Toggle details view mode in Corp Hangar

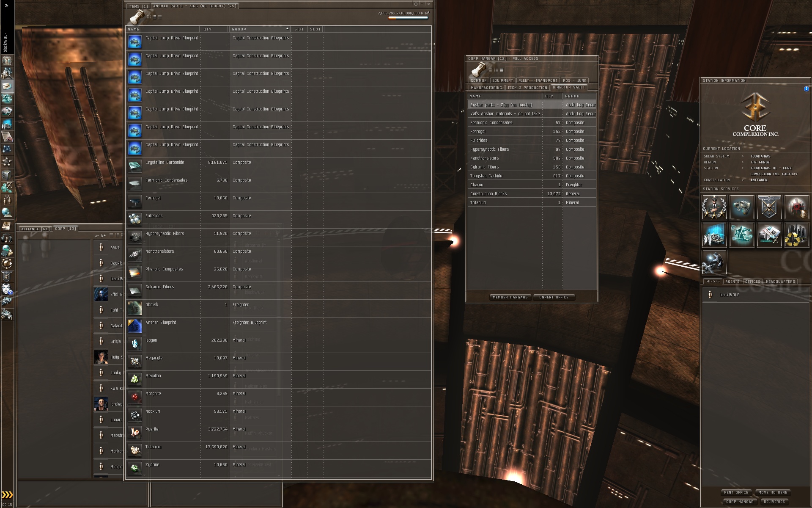(x=496, y=70)
